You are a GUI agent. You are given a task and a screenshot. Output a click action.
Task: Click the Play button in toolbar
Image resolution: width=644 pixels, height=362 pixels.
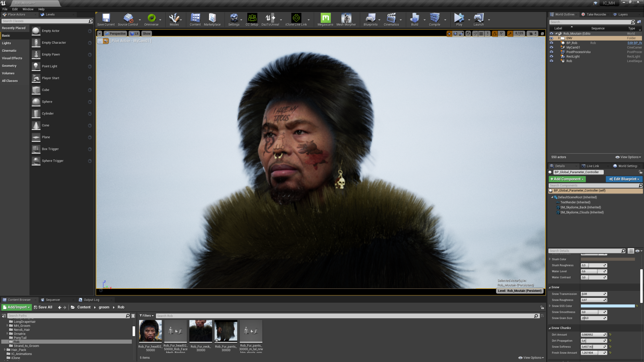point(459,20)
